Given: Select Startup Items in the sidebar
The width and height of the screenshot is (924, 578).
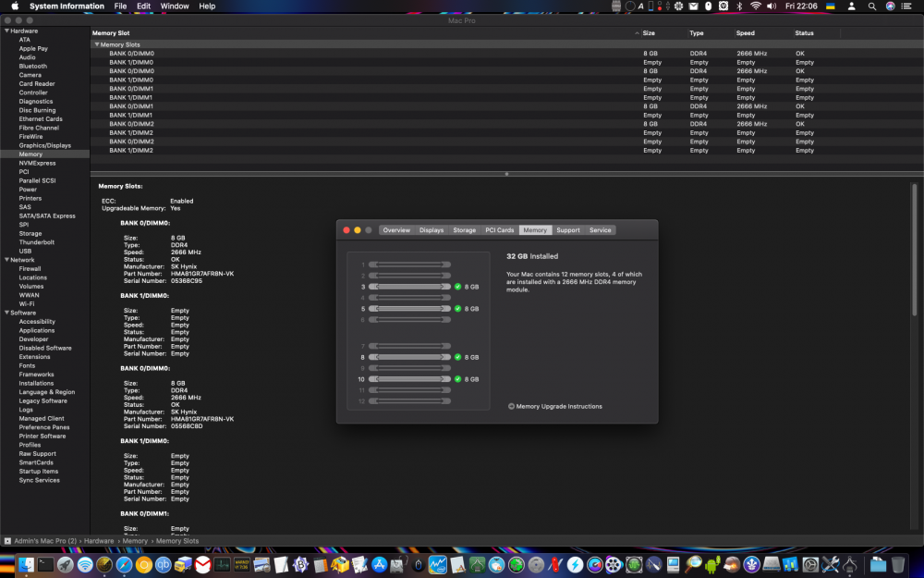Looking at the screenshot, I should click(38, 472).
